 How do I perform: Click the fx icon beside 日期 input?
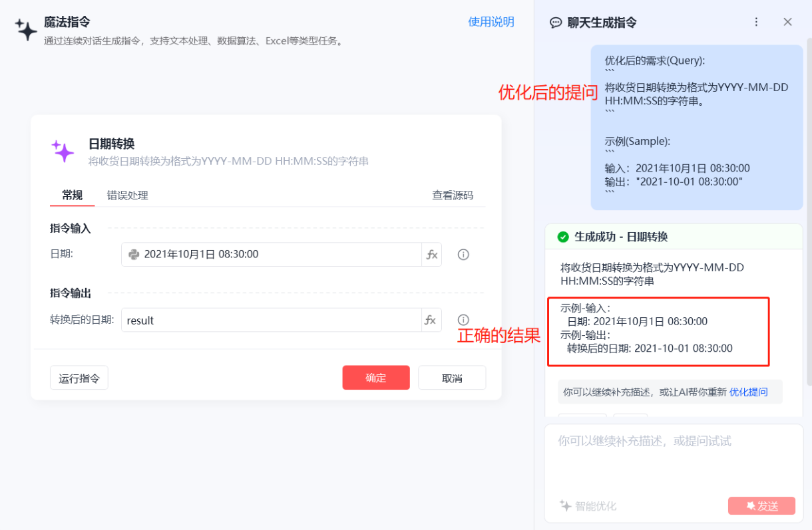pyautogui.click(x=432, y=254)
